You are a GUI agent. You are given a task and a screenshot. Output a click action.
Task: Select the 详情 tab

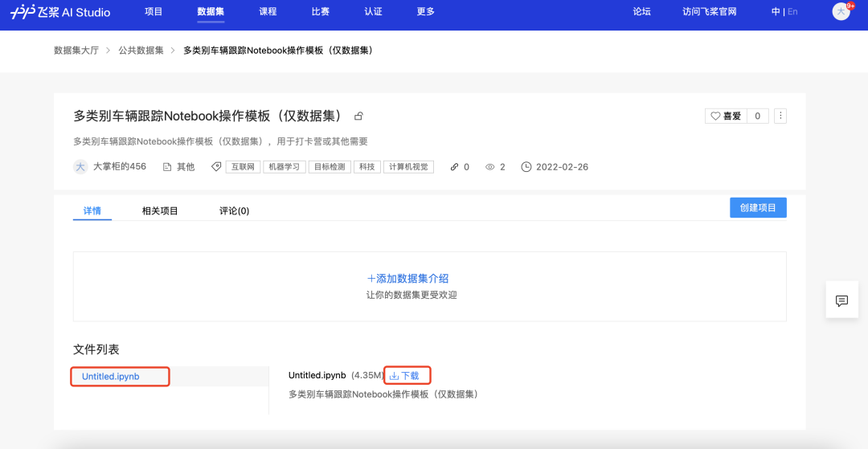(x=92, y=210)
